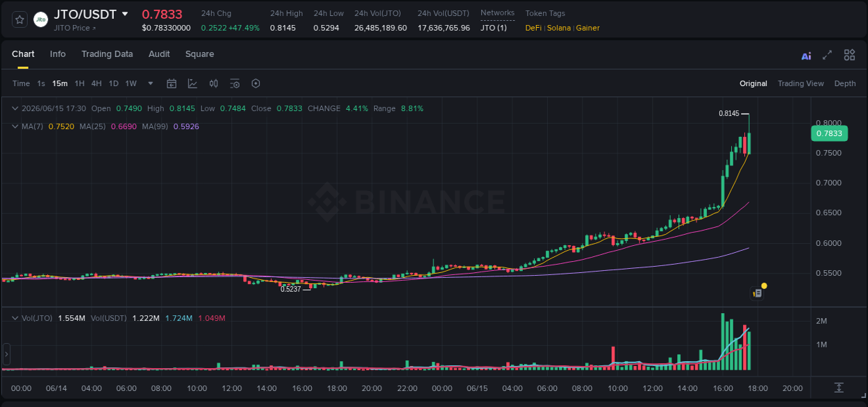Screen dimensions: 868x407
Task: Click the JITO token logo
Action: click(x=41, y=19)
